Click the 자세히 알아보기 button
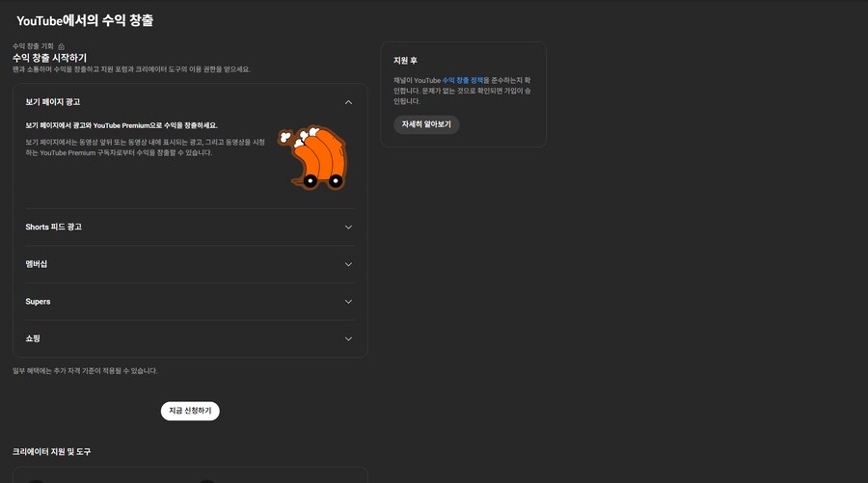The image size is (868, 483). coord(426,124)
